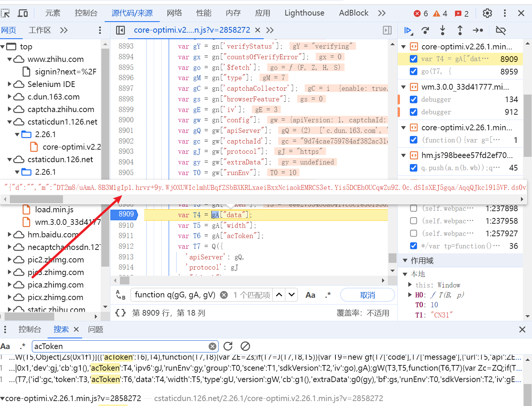This screenshot has width=532, height=406.
Task: Open the bottom drawer three-dot menu
Action: tap(5, 329)
